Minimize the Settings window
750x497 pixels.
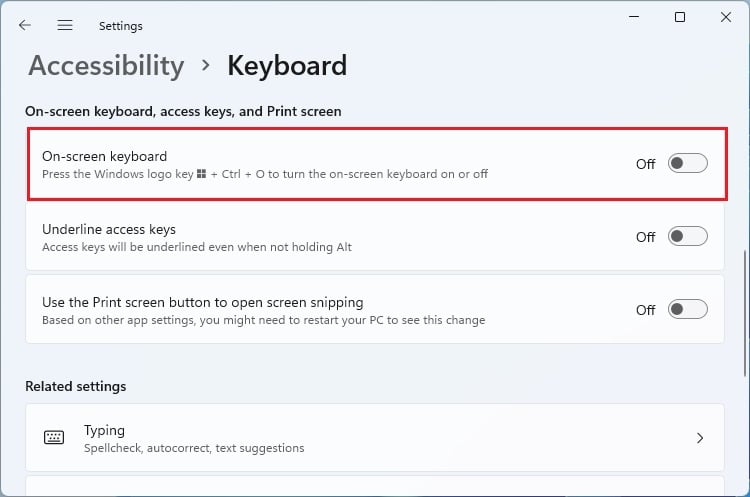pos(633,17)
